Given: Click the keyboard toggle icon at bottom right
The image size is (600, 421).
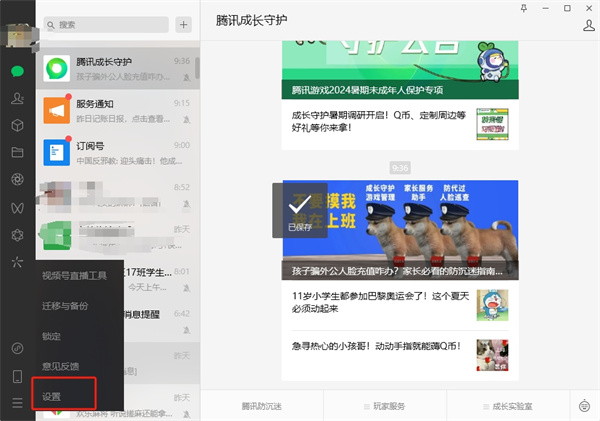Looking at the screenshot, I should (x=584, y=406).
